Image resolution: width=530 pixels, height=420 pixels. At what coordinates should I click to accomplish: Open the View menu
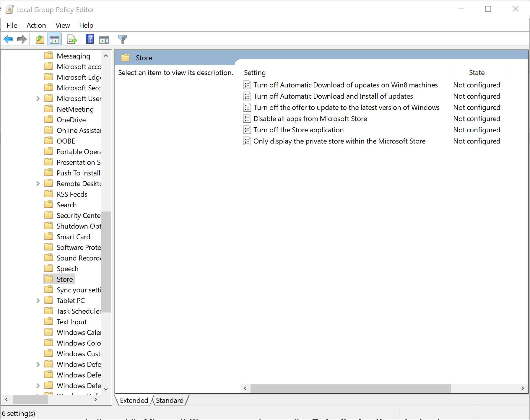pyautogui.click(x=62, y=25)
